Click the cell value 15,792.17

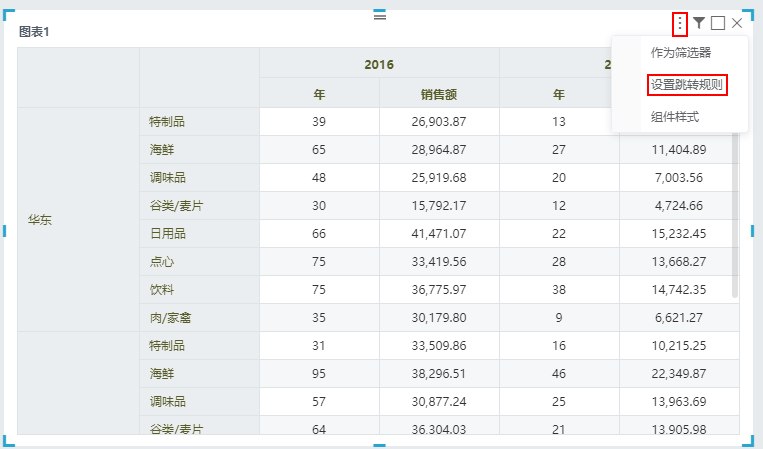tap(439, 206)
